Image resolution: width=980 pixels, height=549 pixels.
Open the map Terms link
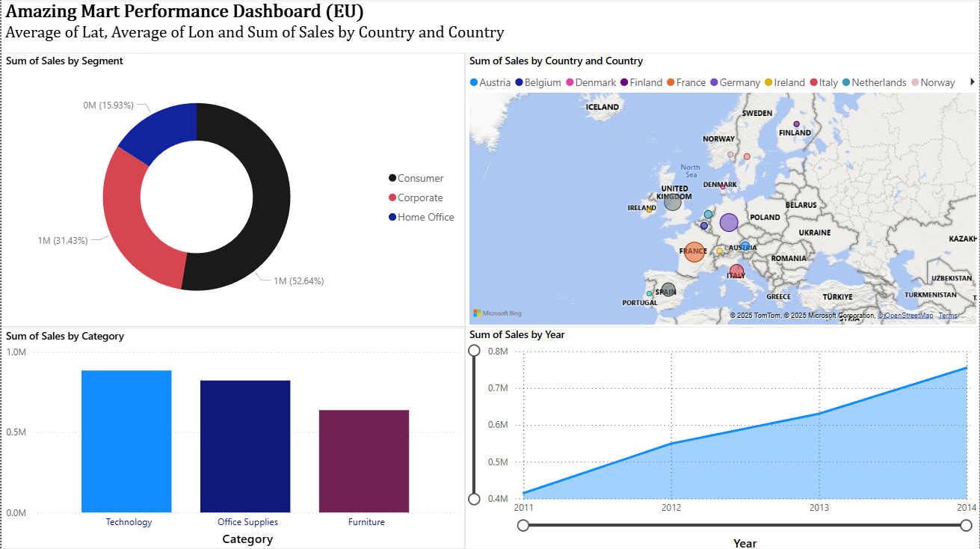[948, 316]
